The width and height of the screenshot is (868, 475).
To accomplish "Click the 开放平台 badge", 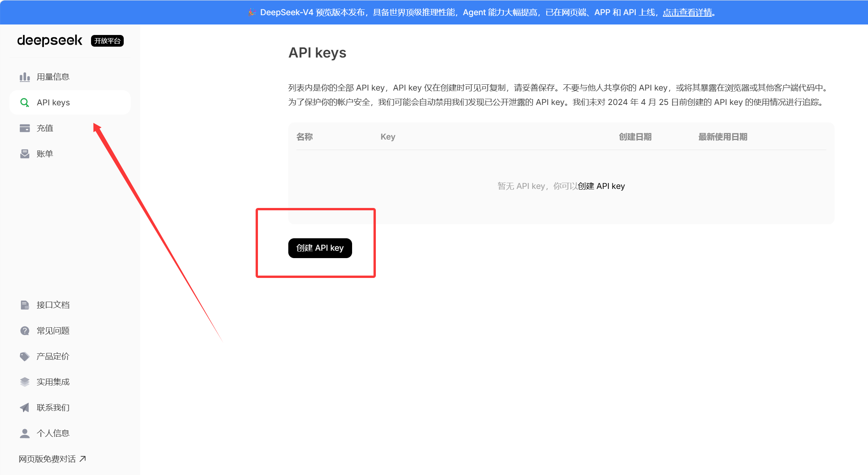I will (x=107, y=41).
